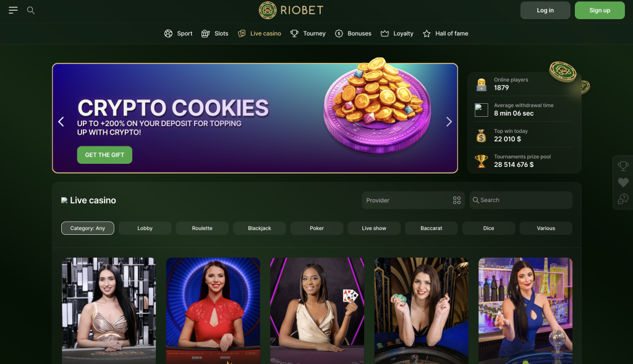Open the Slots menu item
This screenshot has height=364, width=633.
click(215, 33)
